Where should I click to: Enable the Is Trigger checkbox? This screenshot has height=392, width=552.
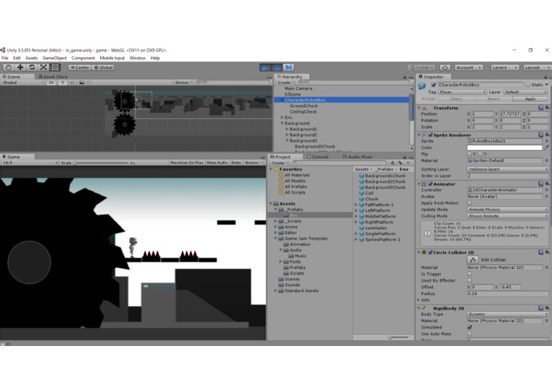pos(469,274)
